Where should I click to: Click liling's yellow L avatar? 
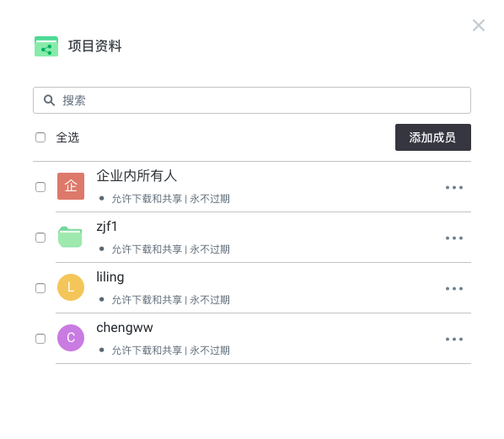71,287
